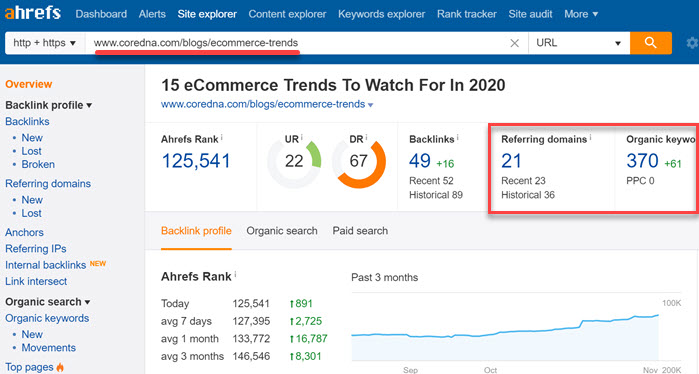The height and width of the screenshot is (374, 699).
Task: Click info icon next to Ahrefs Rank
Action: 222,138
